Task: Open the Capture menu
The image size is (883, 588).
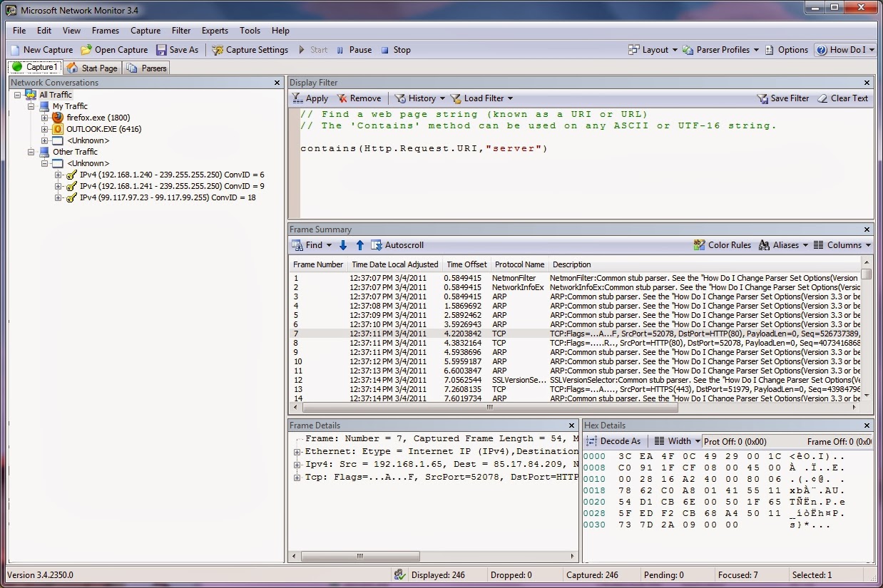Action: coord(146,31)
